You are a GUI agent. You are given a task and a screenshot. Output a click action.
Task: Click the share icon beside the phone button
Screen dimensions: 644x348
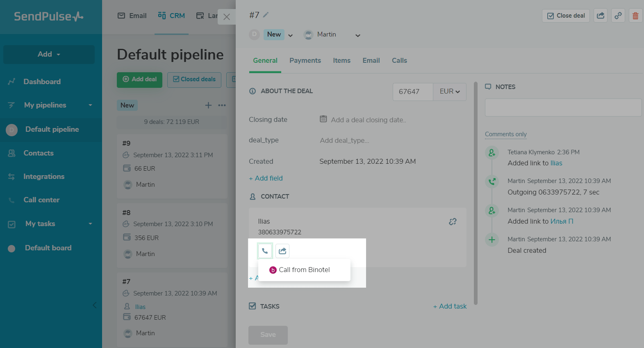pyautogui.click(x=282, y=251)
